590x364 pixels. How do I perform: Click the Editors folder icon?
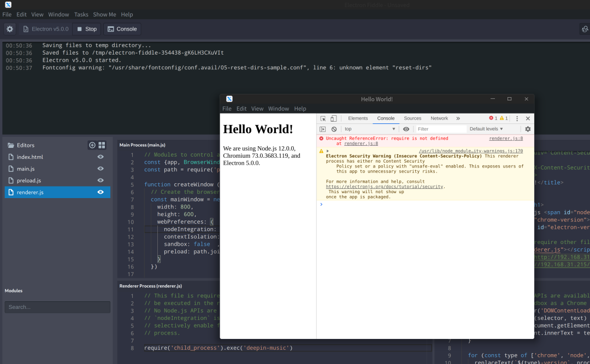(x=11, y=145)
